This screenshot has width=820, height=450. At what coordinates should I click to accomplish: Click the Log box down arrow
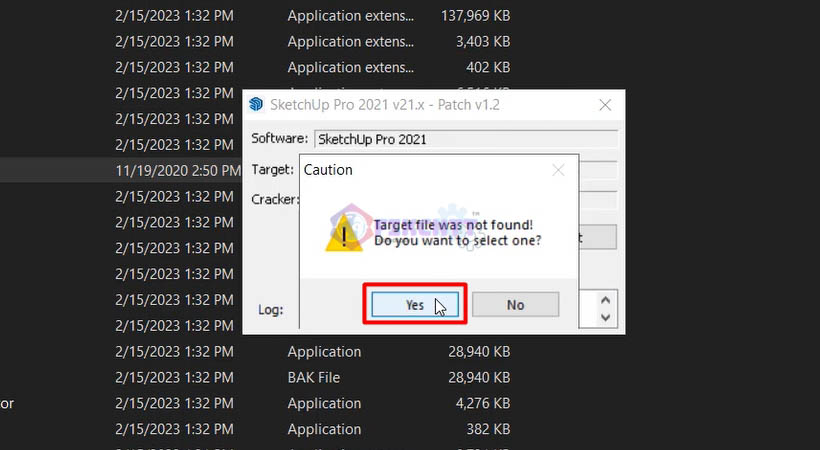(606, 317)
